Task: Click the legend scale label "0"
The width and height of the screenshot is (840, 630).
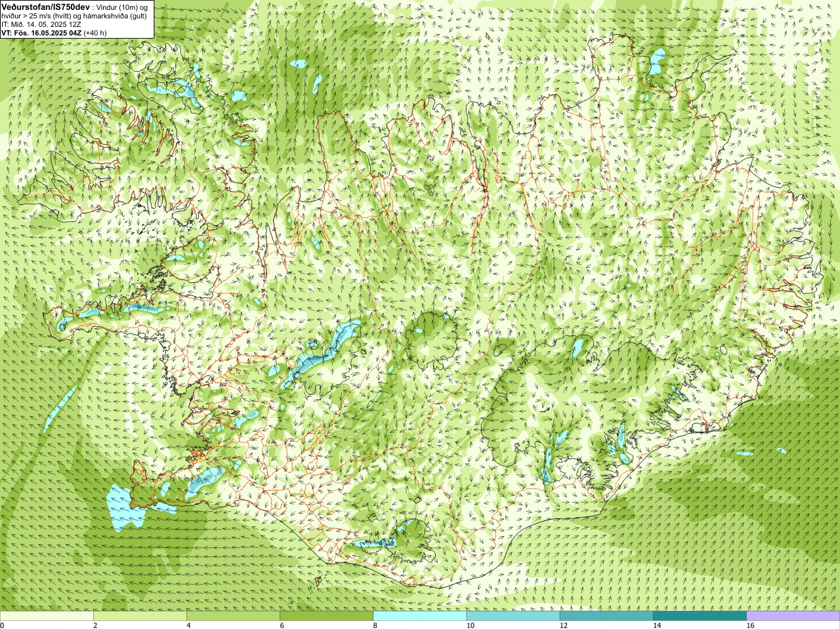Action: [3, 625]
